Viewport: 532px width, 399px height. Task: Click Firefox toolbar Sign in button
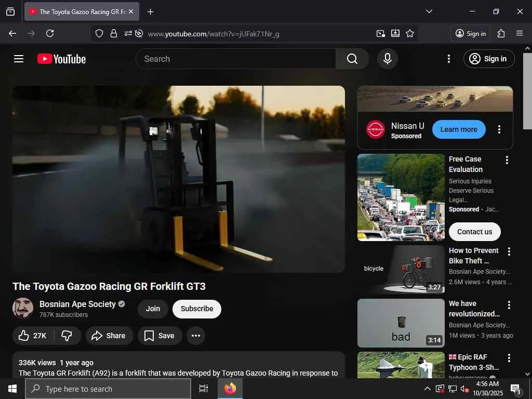[471, 33]
